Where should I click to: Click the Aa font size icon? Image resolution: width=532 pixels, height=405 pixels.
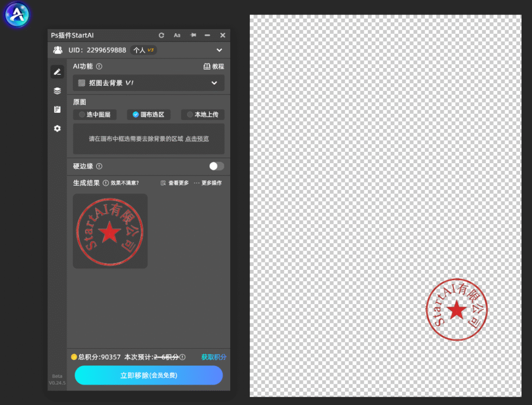pos(177,35)
